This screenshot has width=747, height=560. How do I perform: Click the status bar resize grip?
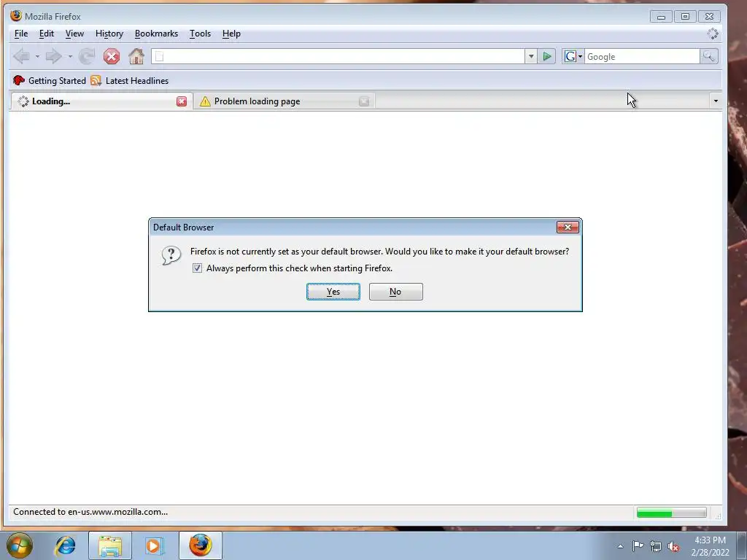(x=718, y=516)
